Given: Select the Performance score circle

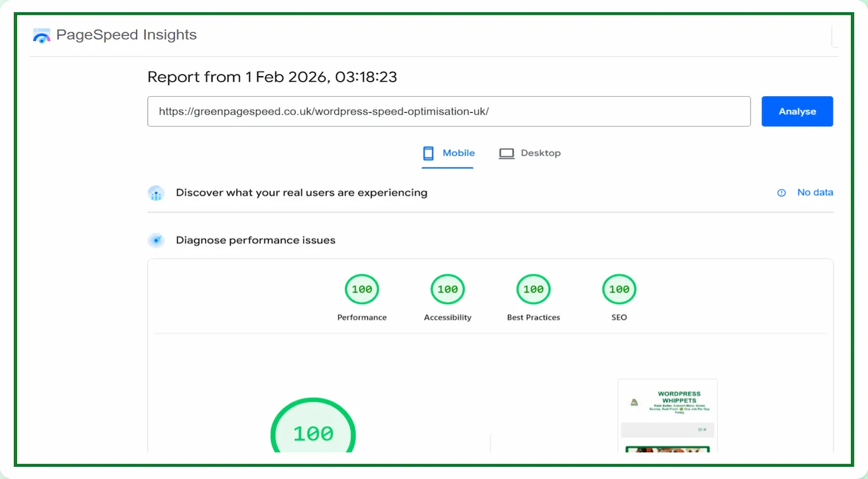Looking at the screenshot, I should point(362,289).
